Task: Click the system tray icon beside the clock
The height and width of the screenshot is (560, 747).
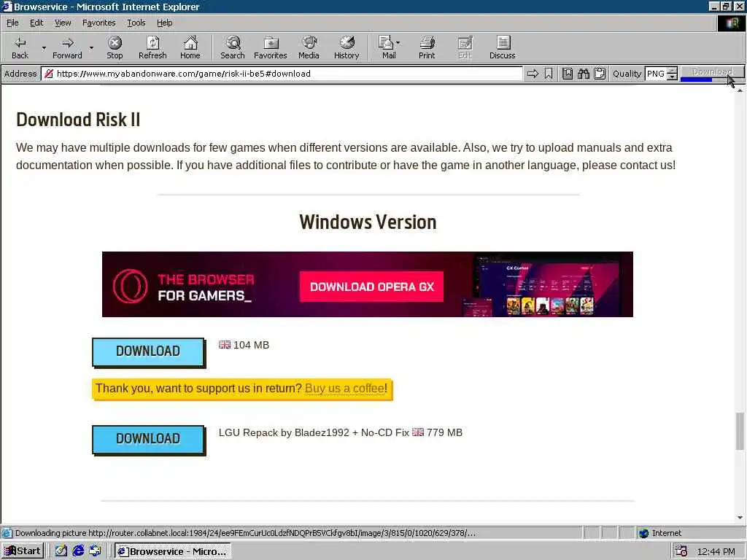Action: pos(681,551)
